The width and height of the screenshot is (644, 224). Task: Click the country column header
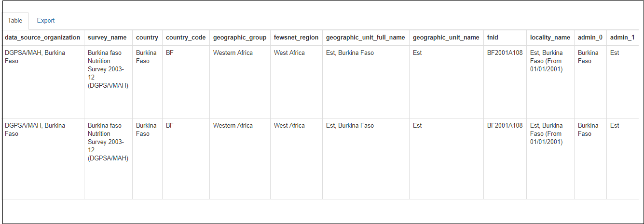147,38
